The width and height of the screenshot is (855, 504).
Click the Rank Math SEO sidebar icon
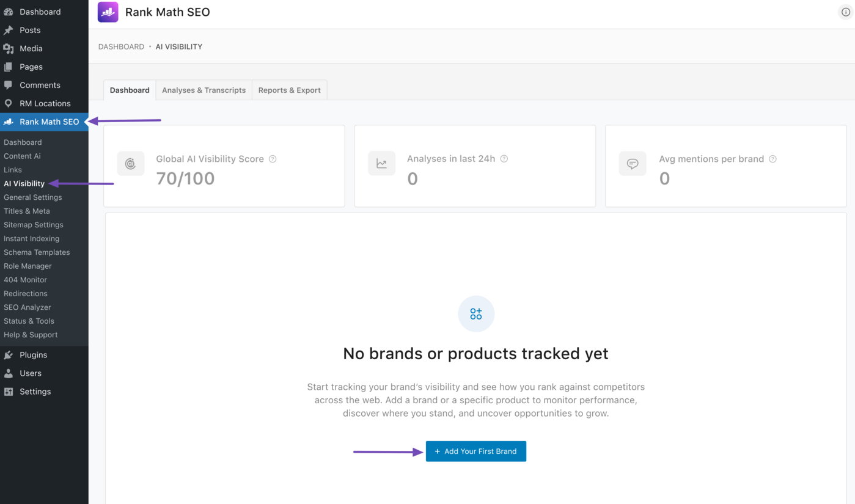coord(9,122)
